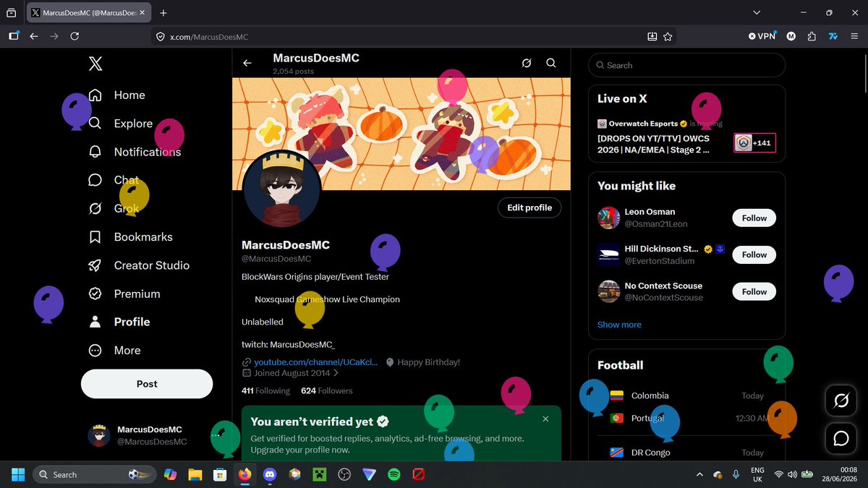This screenshot has height=488, width=868.
Task: Click the address bar URL
Action: (x=209, y=37)
